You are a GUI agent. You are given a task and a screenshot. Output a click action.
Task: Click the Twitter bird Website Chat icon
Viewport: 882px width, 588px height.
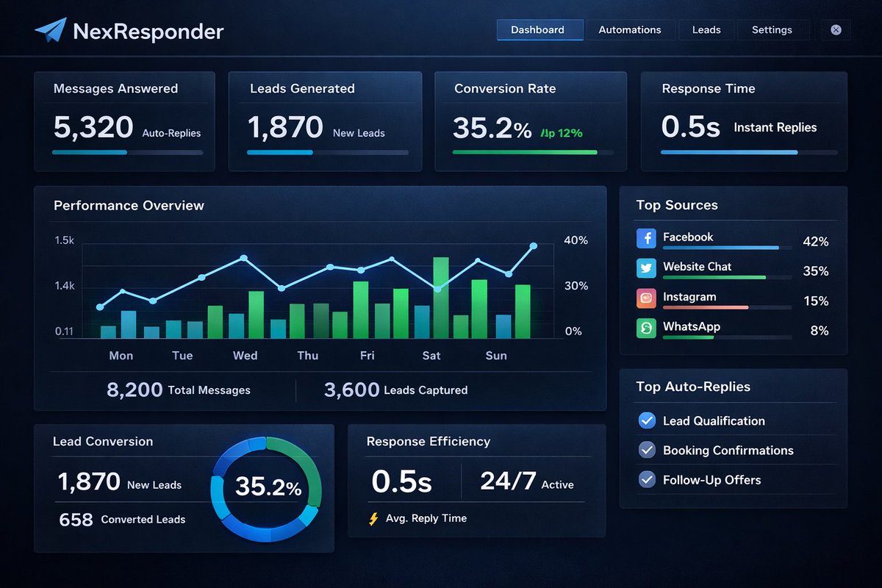[646, 268]
